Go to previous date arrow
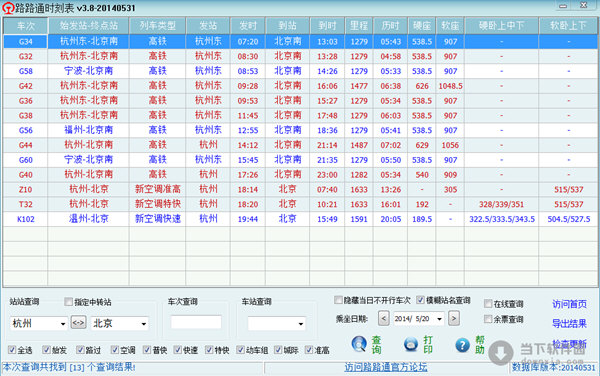The width and height of the screenshot is (600, 376). (x=384, y=318)
